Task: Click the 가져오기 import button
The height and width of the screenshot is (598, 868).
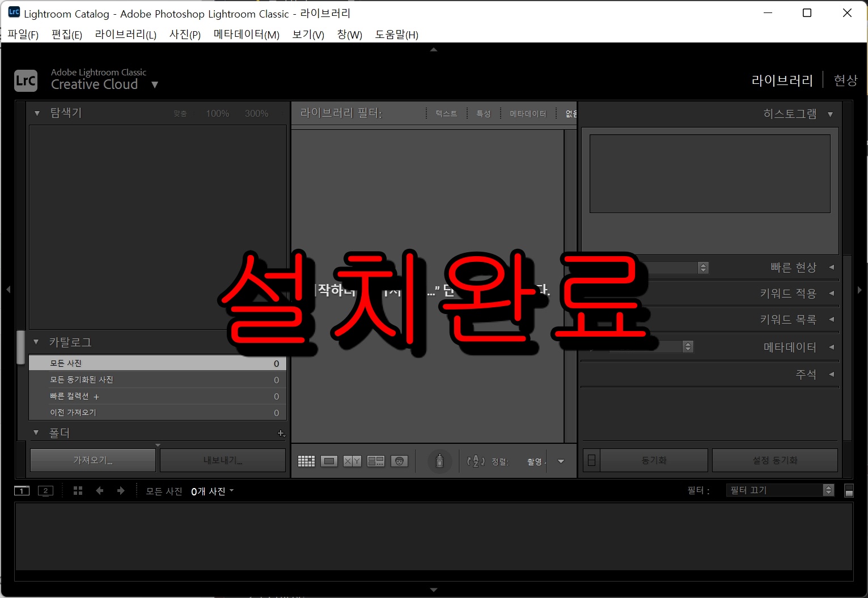Action: coord(92,460)
